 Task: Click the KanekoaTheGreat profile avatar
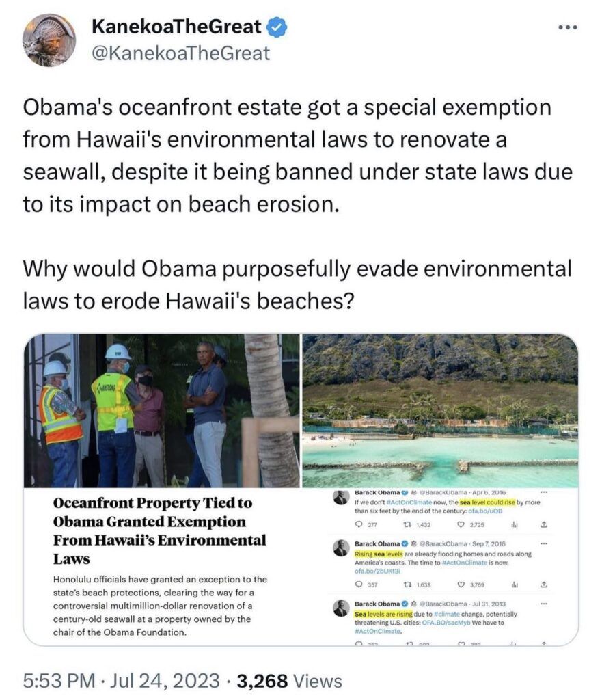tap(49, 40)
